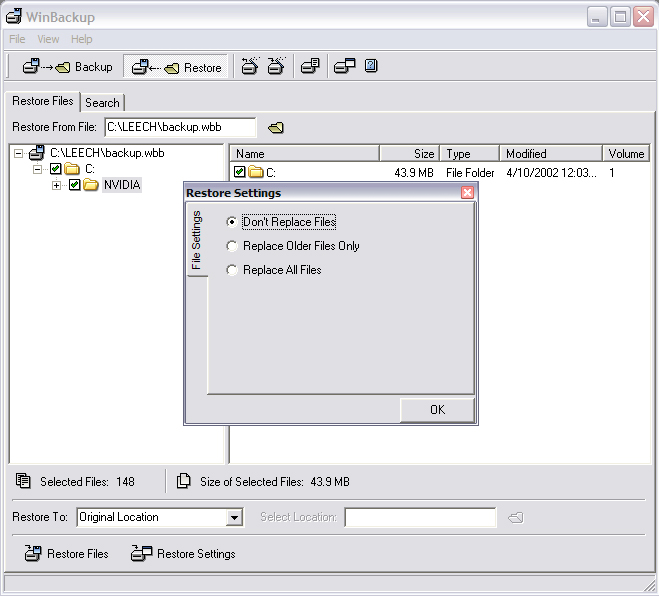Screen dimensions: 659x596
Task: Click the two-computers settings icon in toolbar
Action: tap(345, 67)
